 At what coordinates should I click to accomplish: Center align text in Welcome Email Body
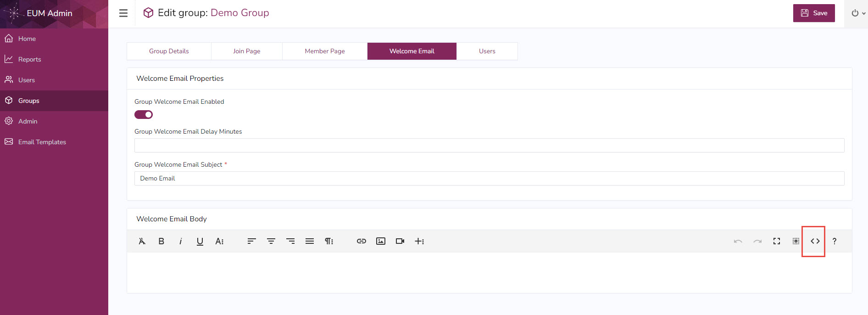click(x=271, y=241)
